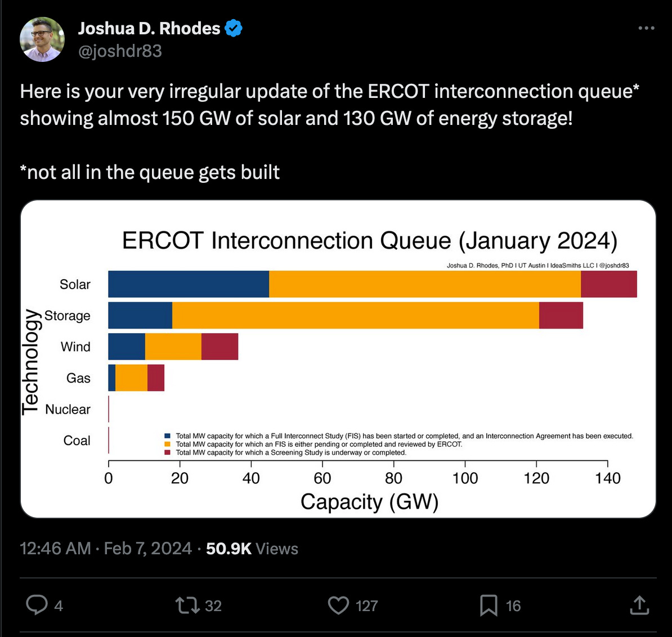The width and height of the screenshot is (672, 637).
Task: Click the blue FIS legend square in the chart
Action: click(167, 436)
